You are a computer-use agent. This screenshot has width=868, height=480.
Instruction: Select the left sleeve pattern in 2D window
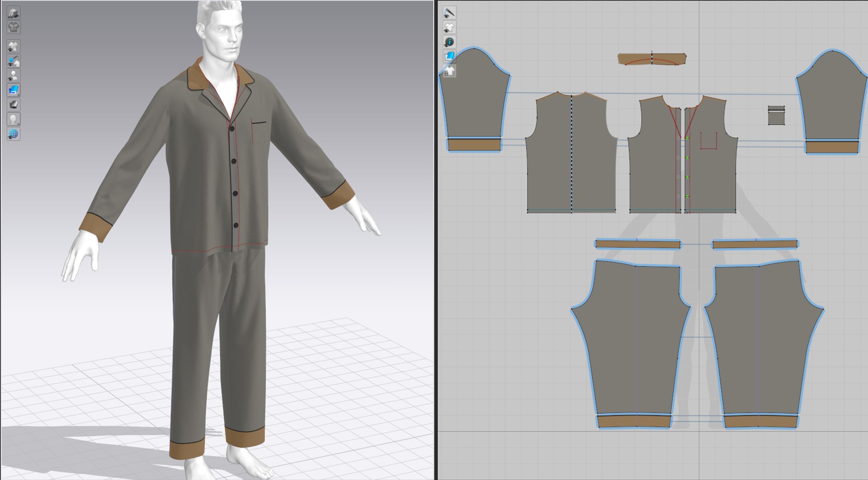474,93
